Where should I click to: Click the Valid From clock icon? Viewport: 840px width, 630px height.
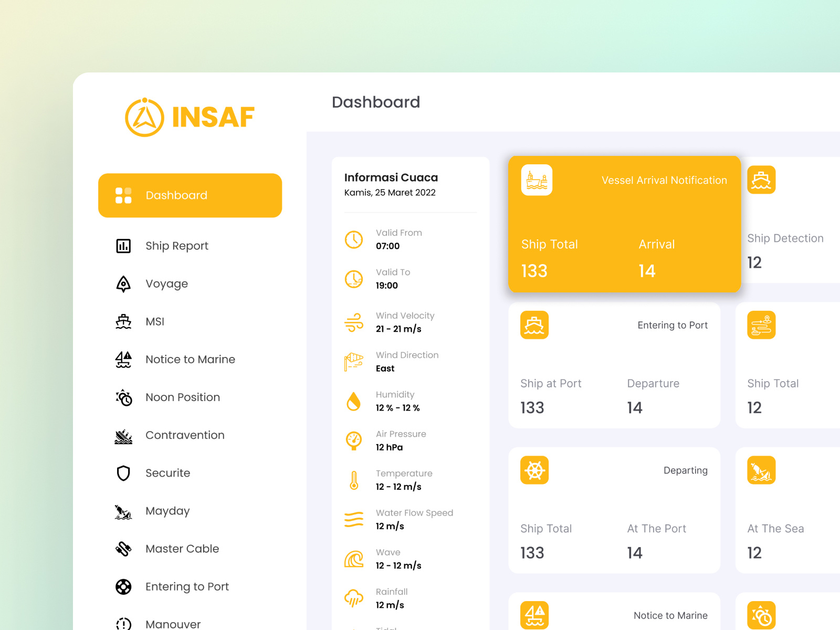coord(354,239)
